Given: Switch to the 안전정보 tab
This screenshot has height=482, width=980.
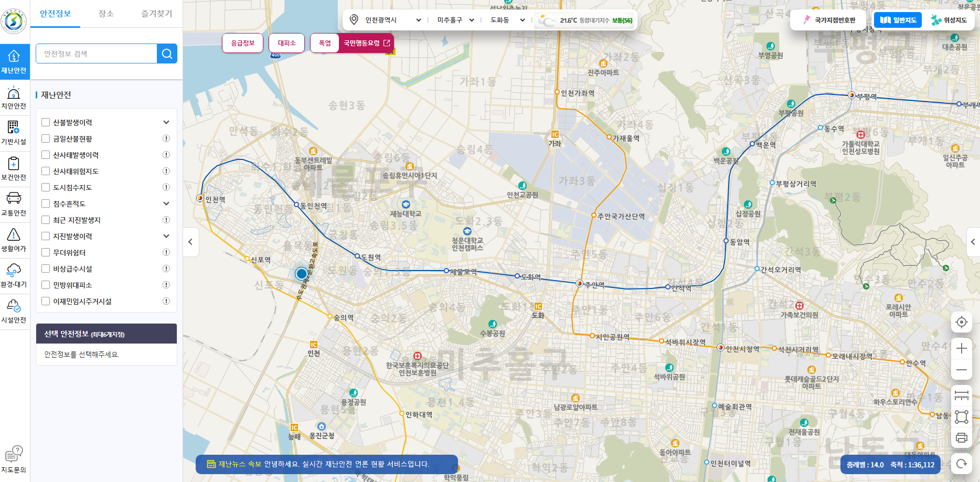Looking at the screenshot, I should point(55,14).
